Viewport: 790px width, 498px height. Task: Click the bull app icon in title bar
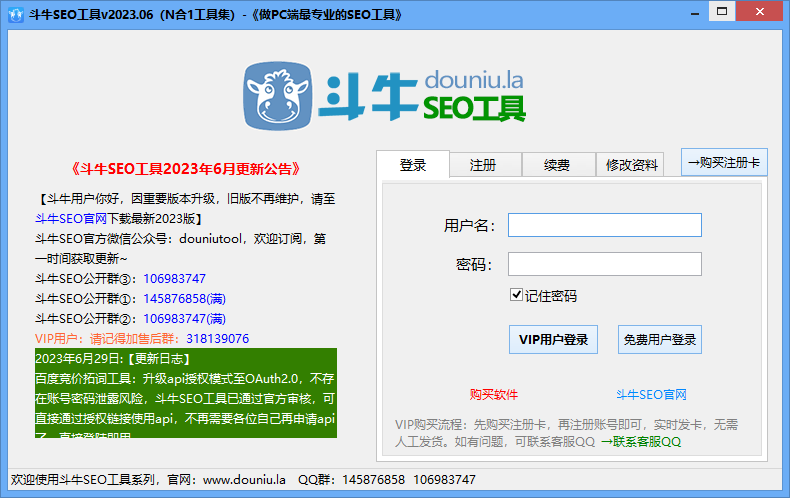(16, 15)
